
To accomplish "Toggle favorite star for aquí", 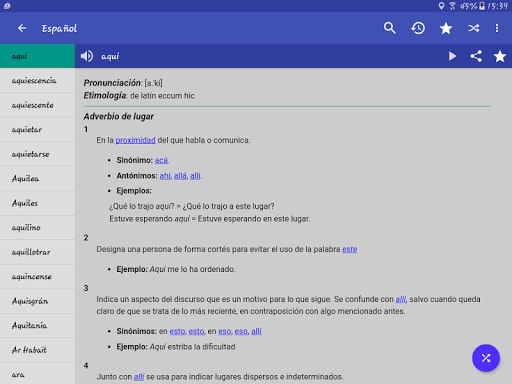I will click(500, 56).
